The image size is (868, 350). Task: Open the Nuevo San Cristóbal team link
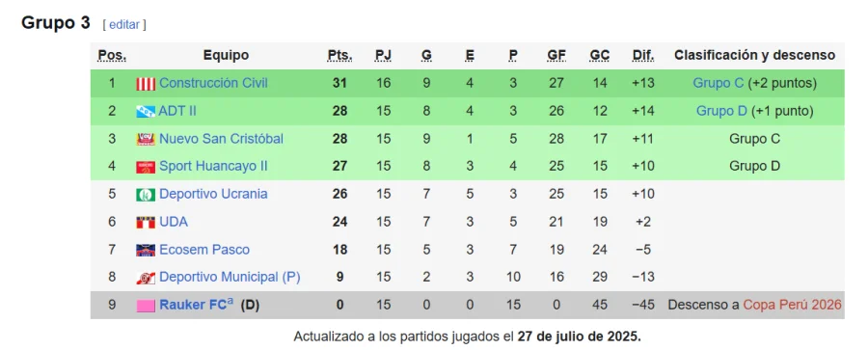pos(222,139)
